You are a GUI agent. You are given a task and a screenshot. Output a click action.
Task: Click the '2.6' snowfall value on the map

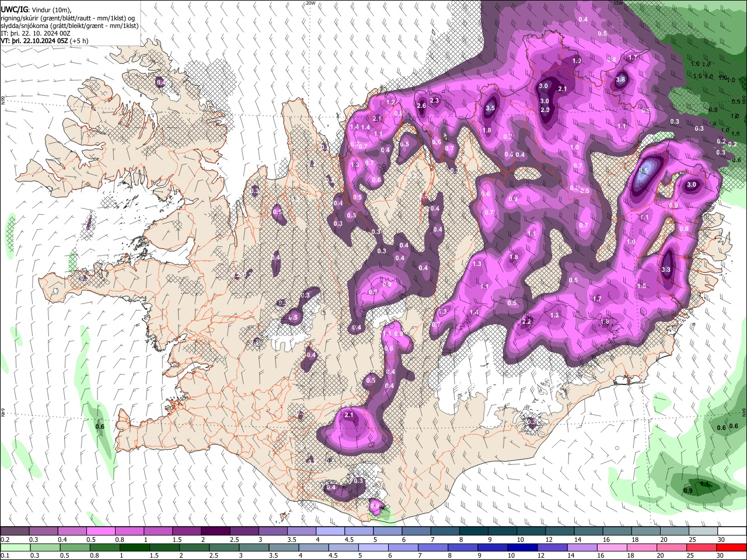pos(421,106)
